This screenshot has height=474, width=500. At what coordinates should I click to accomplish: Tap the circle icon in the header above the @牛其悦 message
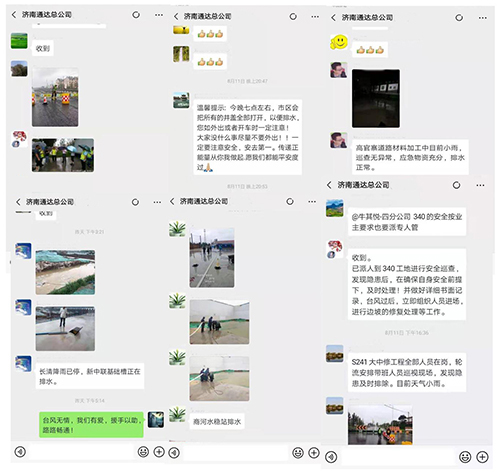[x=456, y=185]
